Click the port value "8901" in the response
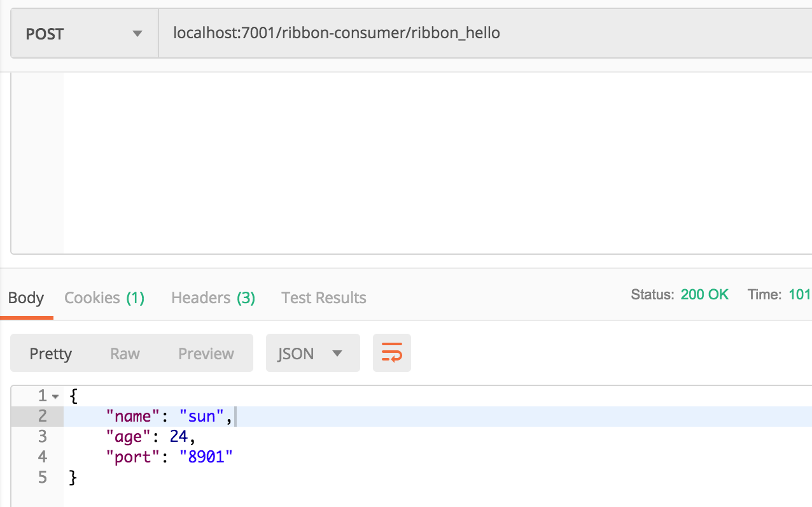812x507 pixels. click(x=205, y=457)
